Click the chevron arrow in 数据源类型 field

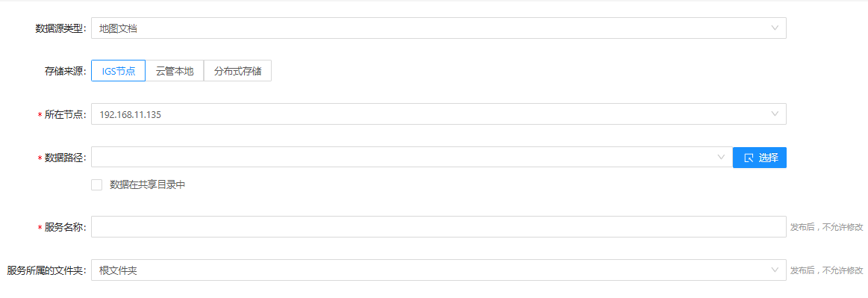[x=775, y=28]
